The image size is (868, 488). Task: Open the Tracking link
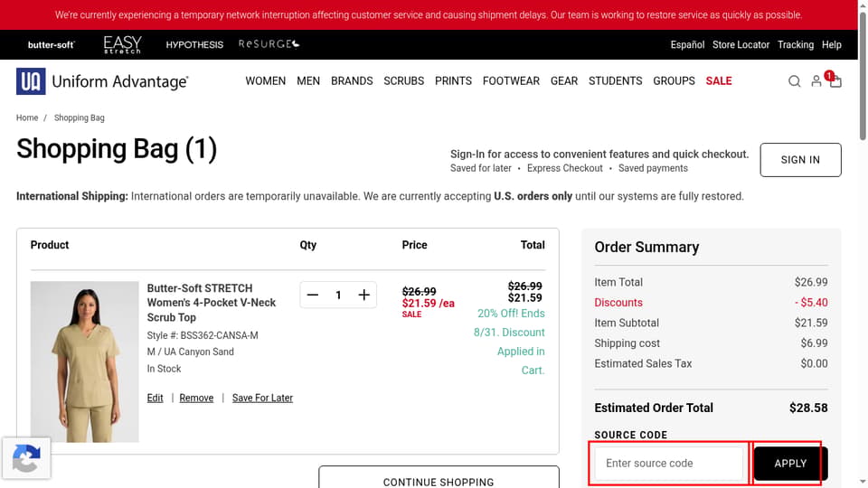pos(796,45)
